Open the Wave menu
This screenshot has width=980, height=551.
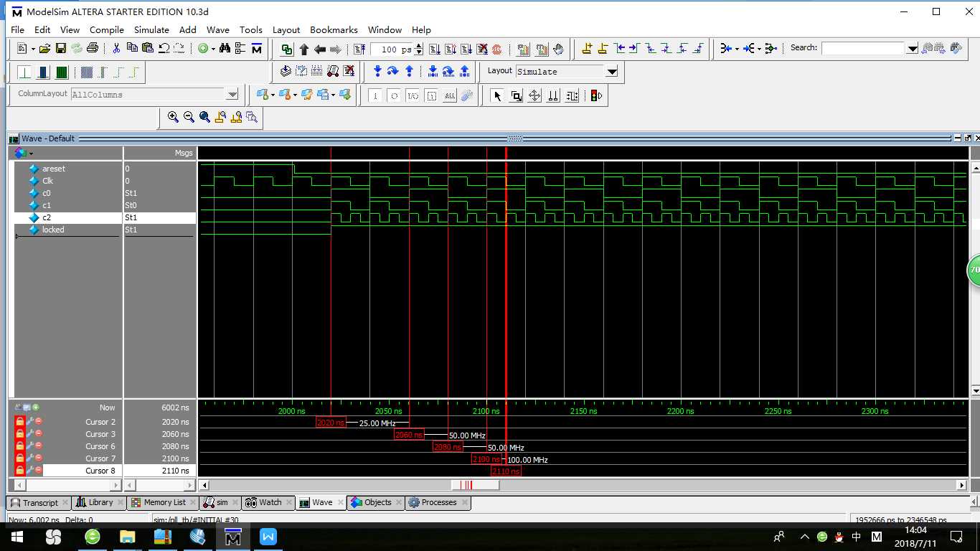coord(217,29)
